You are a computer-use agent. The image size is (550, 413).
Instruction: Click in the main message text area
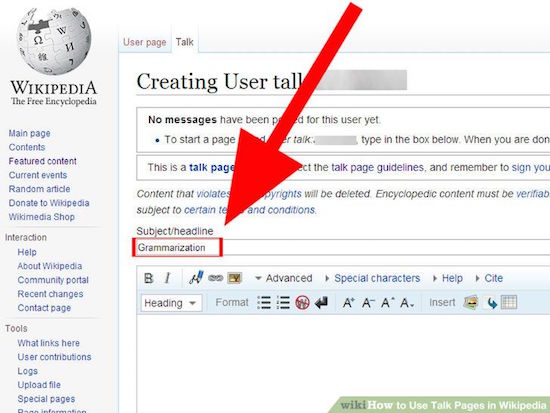coord(343,364)
